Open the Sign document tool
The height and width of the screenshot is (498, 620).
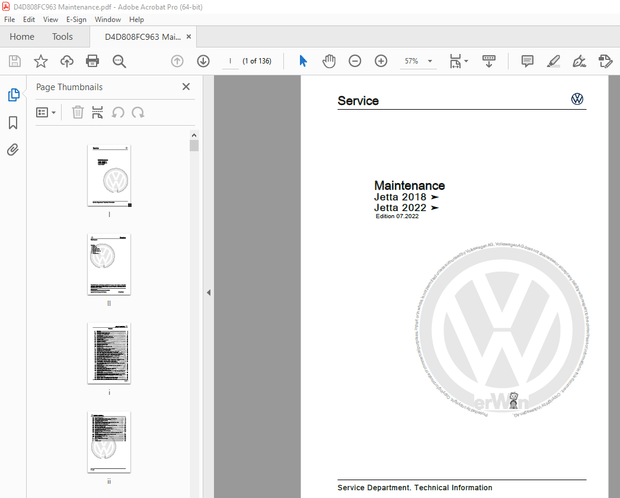point(579,61)
